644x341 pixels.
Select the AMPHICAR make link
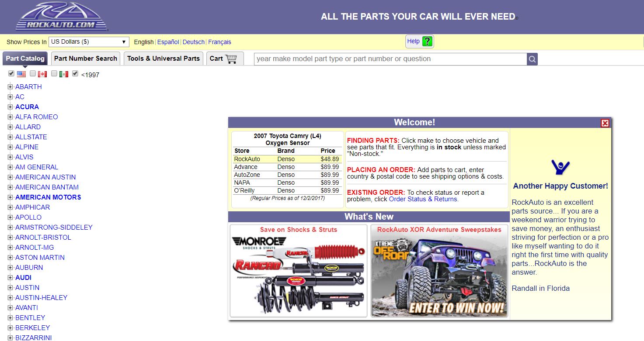click(32, 207)
